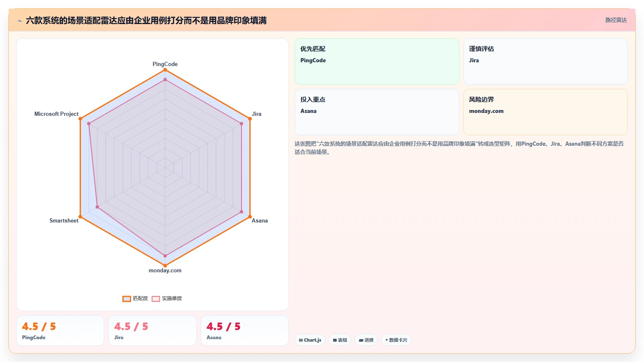Select the 表格 tag
Image resolution: width=644 pixels, height=362 pixels.
(340, 340)
